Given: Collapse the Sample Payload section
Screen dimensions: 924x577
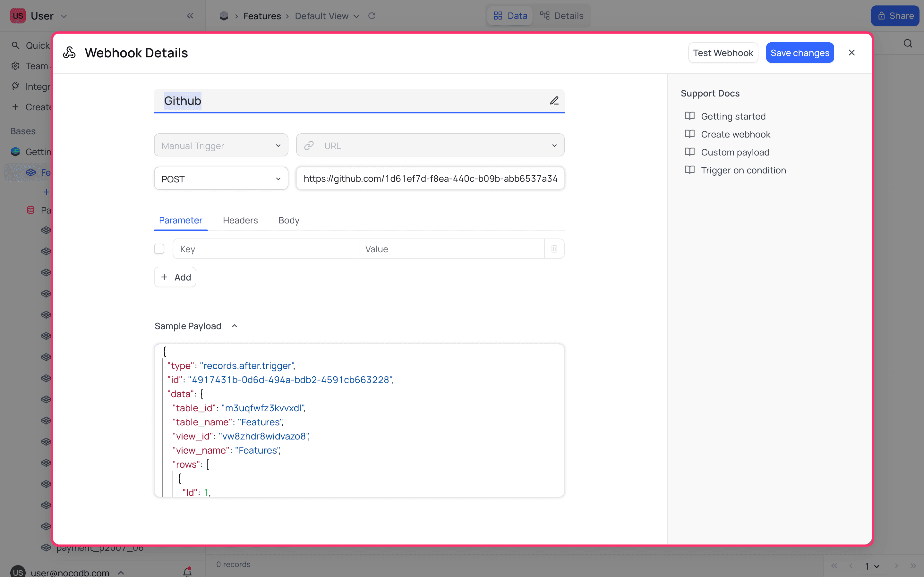Looking at the screenshot, I should coord(235,326).
